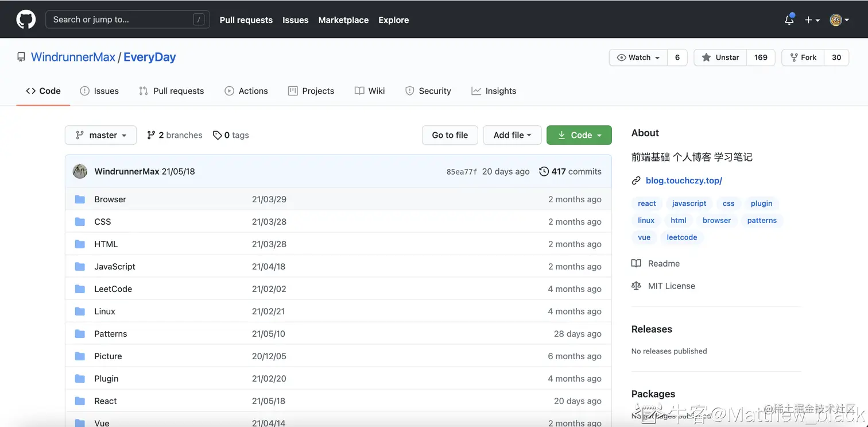Open the plus create-new menu
868x427 pixels.
click(x=812, y=20)
